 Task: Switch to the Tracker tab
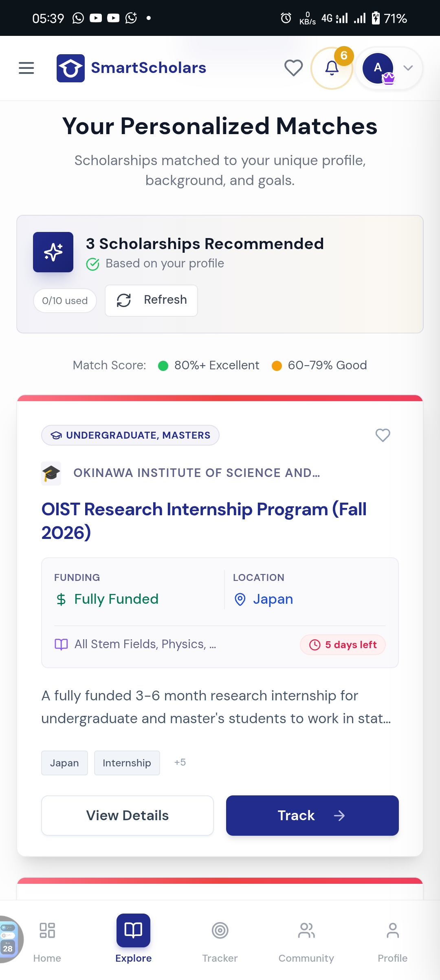220,938
